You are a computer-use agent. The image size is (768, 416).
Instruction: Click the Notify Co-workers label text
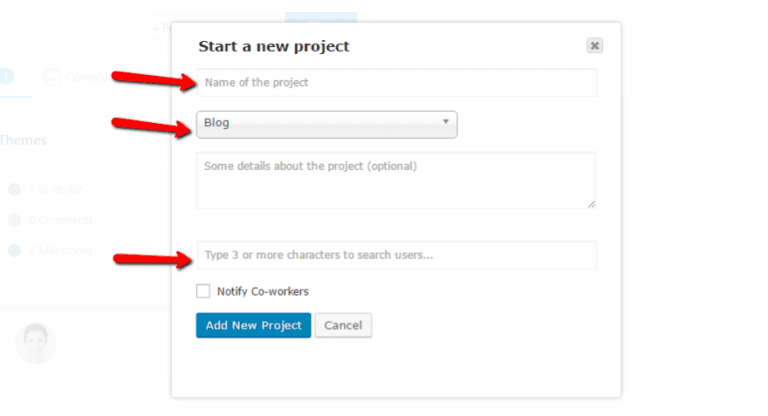(263, 291)
